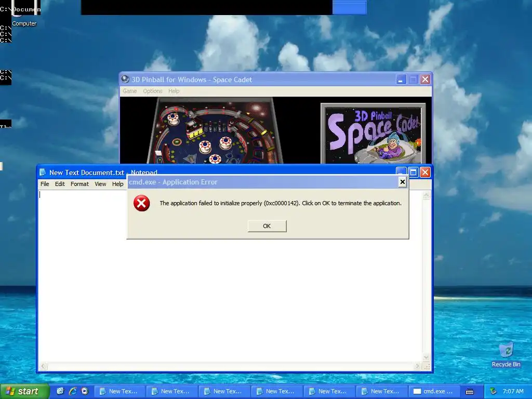Click the Notepad document icon in title bar
This screenshot has height=399, width=532.
coord(43,172)
